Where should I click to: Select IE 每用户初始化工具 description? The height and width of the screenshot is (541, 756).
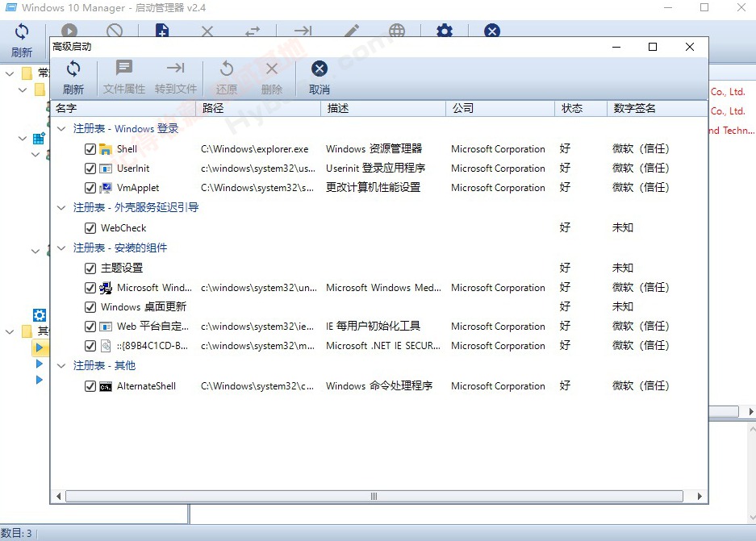pos(373,327)
